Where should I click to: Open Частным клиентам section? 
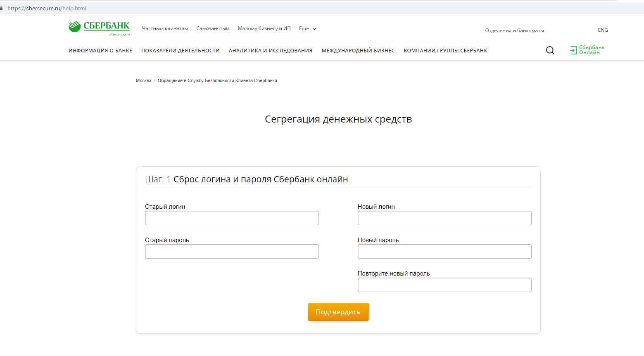[x=165, y=28]
